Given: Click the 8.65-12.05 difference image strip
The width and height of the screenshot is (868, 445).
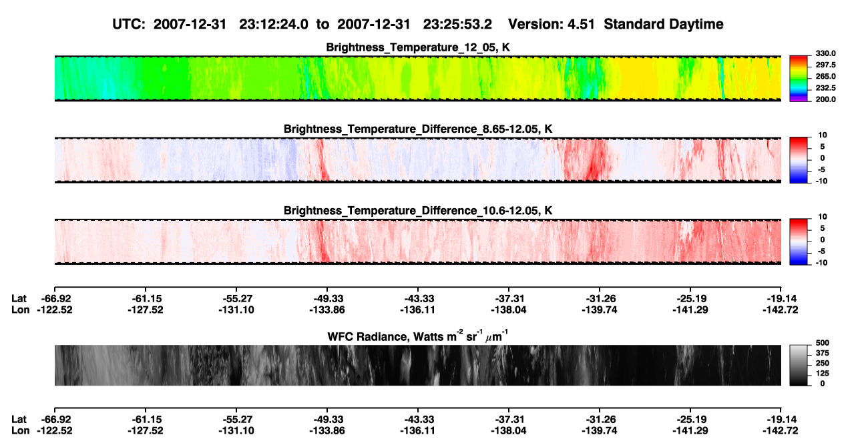Looking at the screenshot, I should [x=418, y=160].
